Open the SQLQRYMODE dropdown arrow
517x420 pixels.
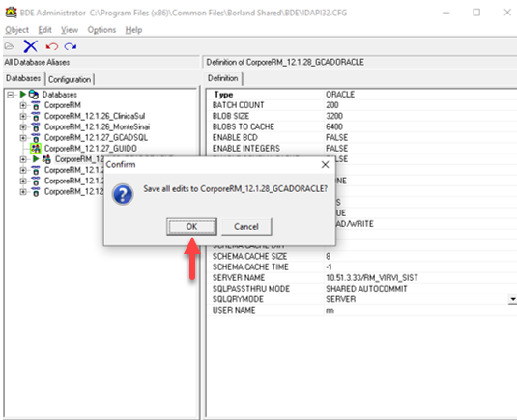pyautogui.click(x=513, y=299)
